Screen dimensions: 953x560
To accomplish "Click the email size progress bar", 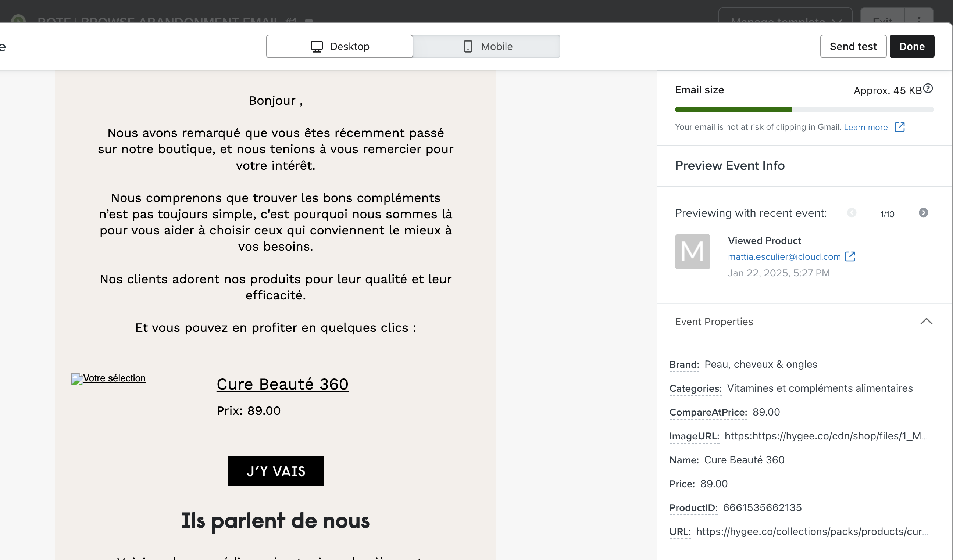I will (x=804, y=110).
